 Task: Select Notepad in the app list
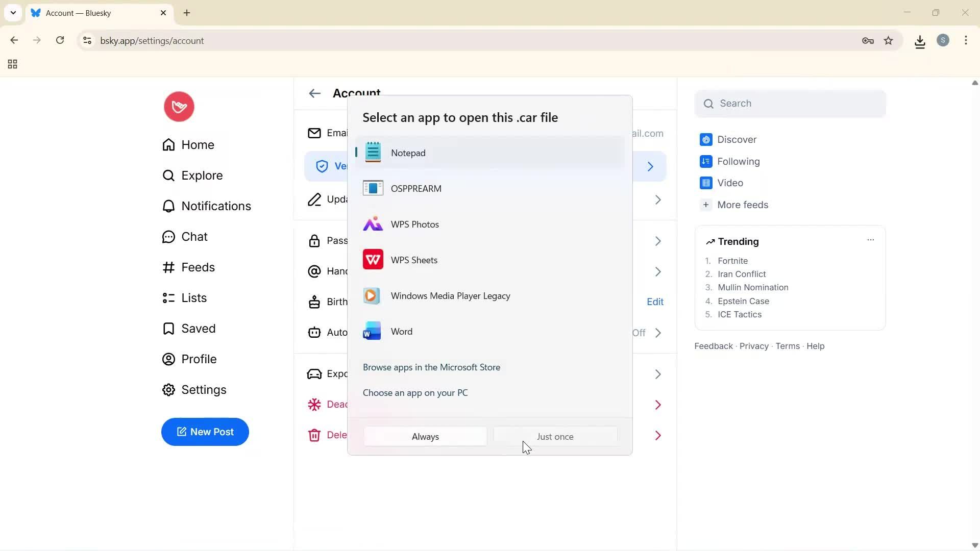tap(408, 153)
